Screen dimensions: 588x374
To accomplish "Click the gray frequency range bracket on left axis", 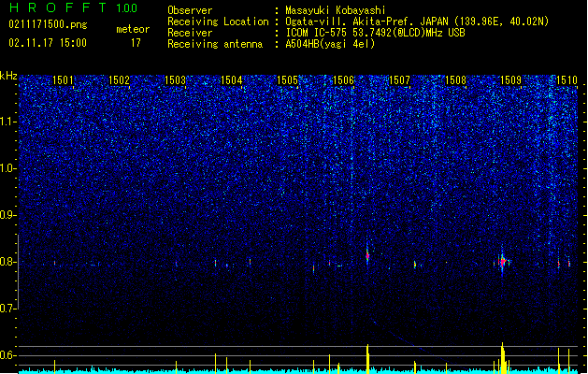I will tap(18, 272).
